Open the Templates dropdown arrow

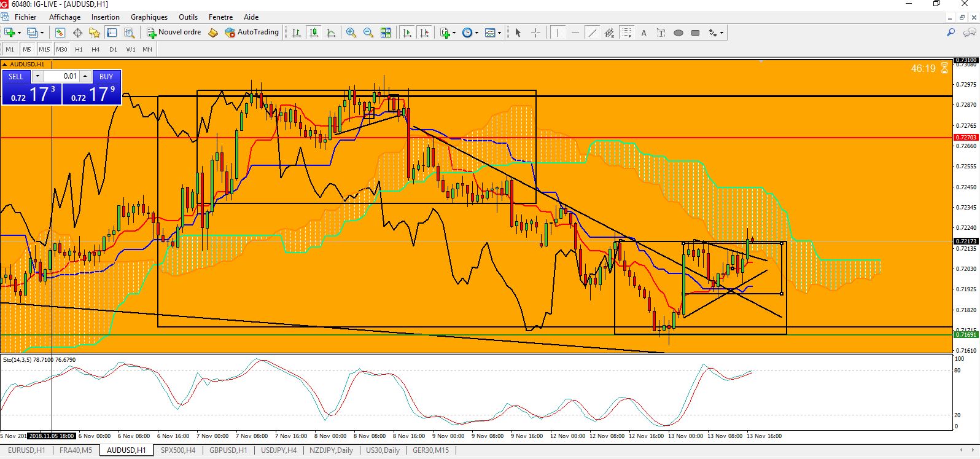(x=499, y=33)
